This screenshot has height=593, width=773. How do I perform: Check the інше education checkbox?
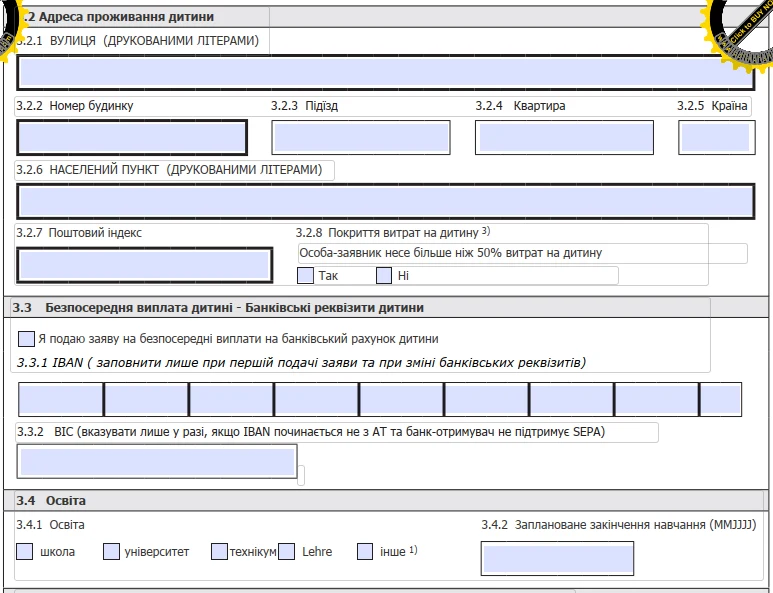click(x=365, y=552)
